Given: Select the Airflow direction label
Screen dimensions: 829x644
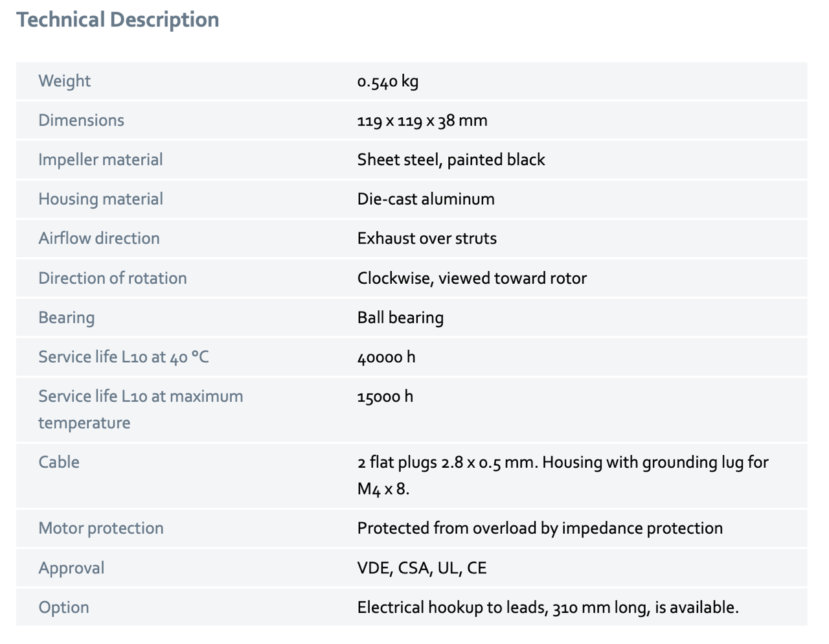Looking at the screenshot, I should (98, 238).
